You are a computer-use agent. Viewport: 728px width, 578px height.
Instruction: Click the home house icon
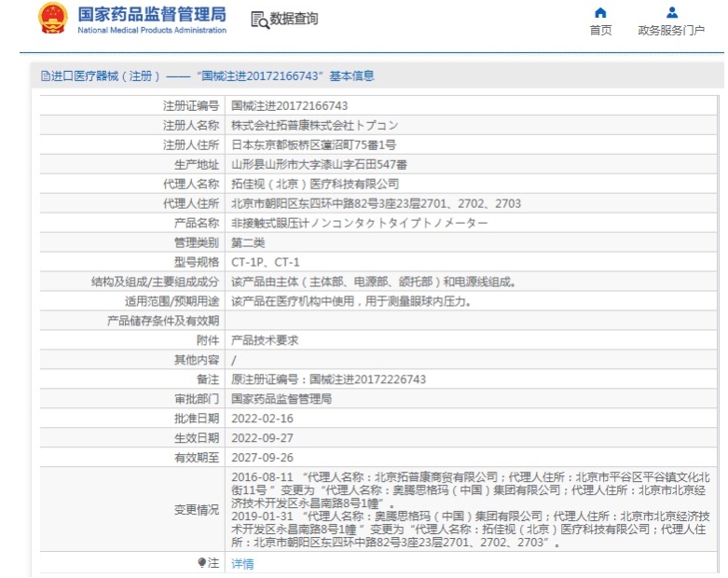[x=600, y=12]
